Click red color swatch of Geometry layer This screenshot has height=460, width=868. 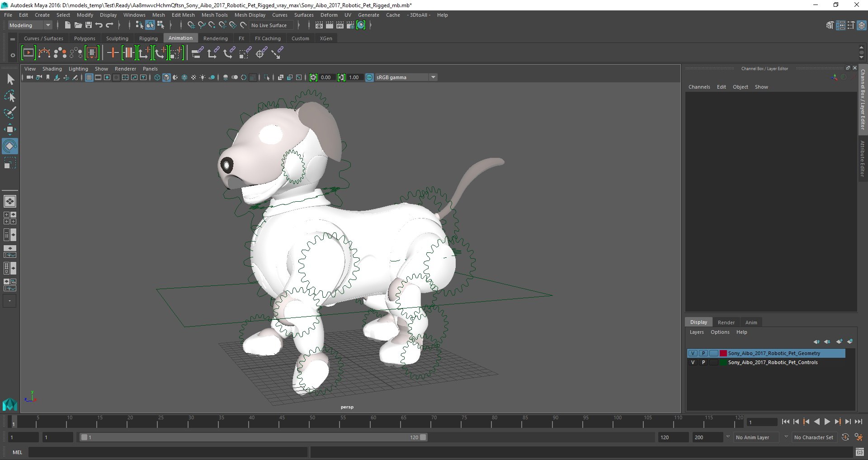(723, 353)
